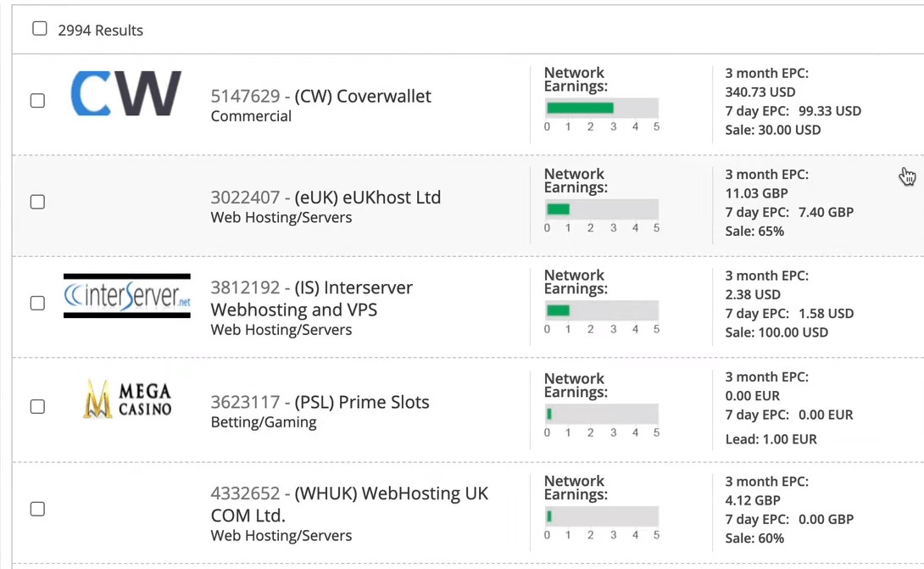Click Prime Slots' Network Earnings bar
Image resolution: width=924 pixels, height=569 pixels.
click(x=602, y=414)
